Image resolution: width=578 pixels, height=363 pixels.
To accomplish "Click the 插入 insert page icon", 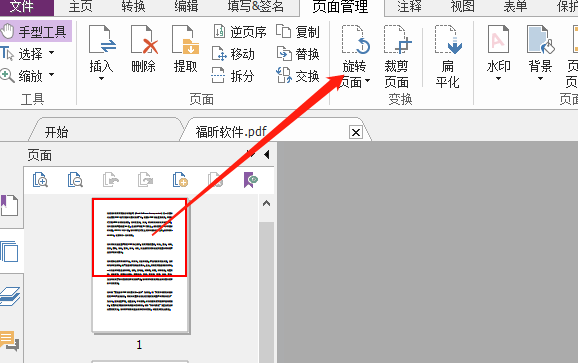I will click(102, 40).
